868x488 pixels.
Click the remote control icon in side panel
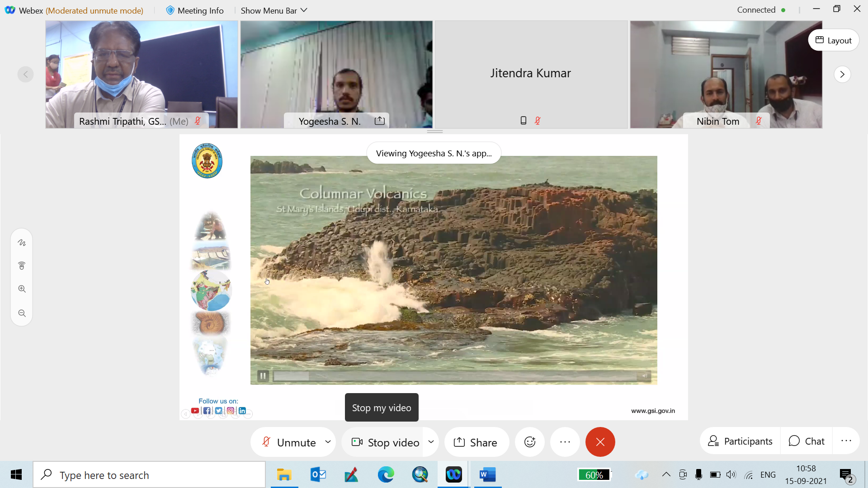[x=22, y=266]
